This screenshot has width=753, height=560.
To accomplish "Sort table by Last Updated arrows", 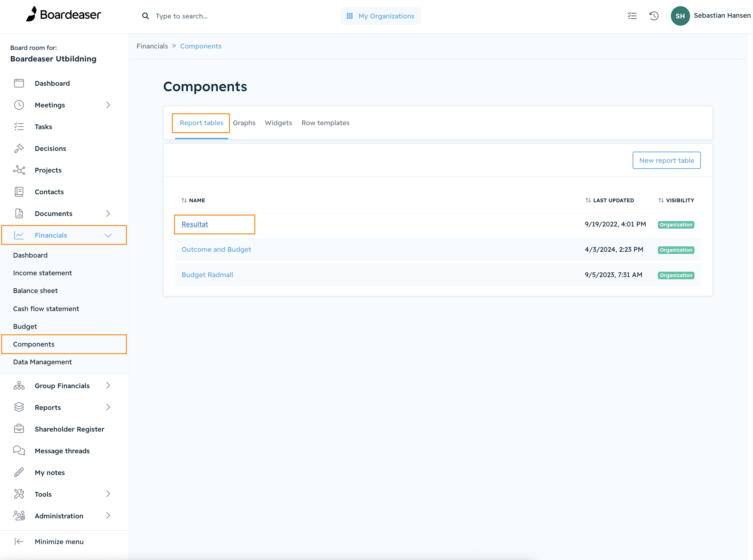I will (x=588, y=200).
